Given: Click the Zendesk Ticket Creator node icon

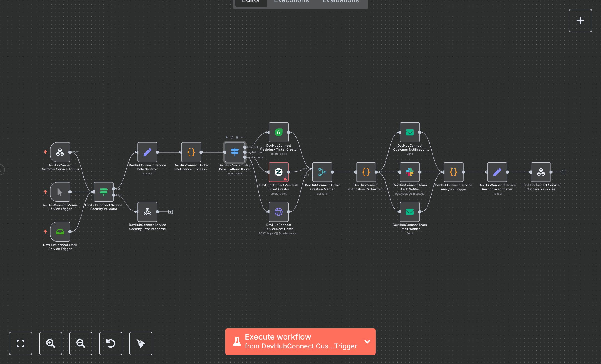Looking at the screenshot, I should click(x=278, y=172).
